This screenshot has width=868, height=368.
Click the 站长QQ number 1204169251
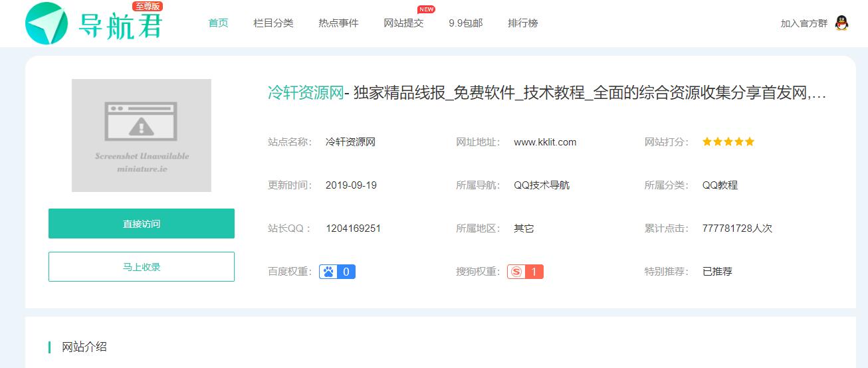(353, 229)
